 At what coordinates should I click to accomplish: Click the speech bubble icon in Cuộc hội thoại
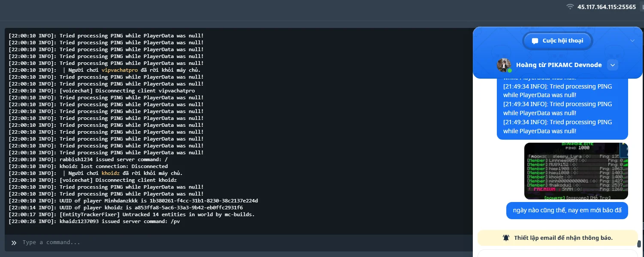coord(535,41)
